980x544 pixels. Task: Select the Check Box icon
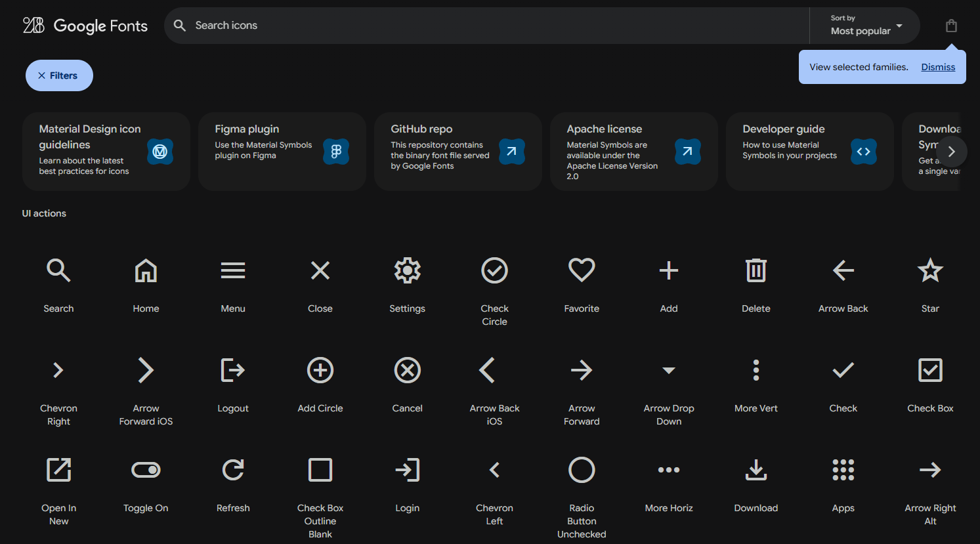pyautogui.click(x=930, y=370)
